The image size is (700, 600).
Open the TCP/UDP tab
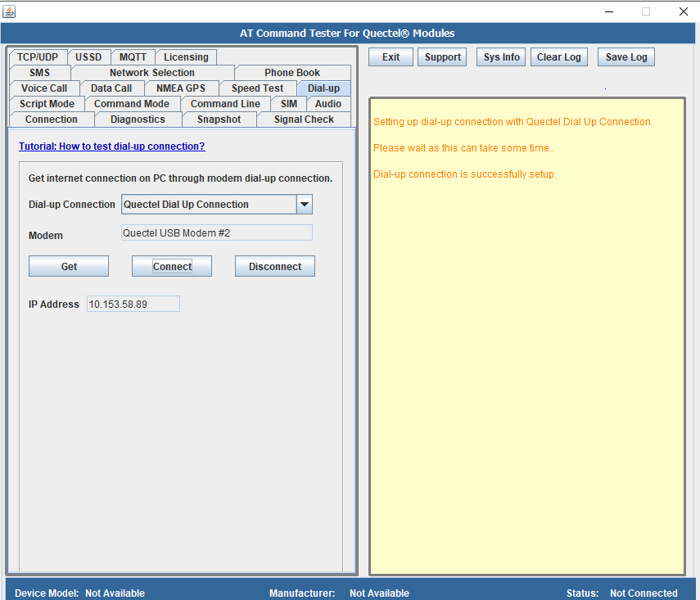[x=38, y=57]
